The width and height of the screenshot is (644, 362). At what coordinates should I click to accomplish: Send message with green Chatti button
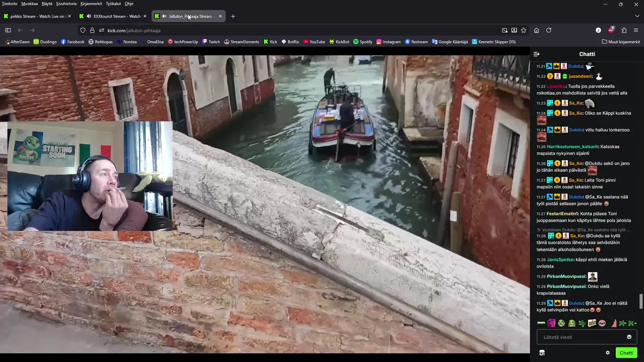point(626,353)
